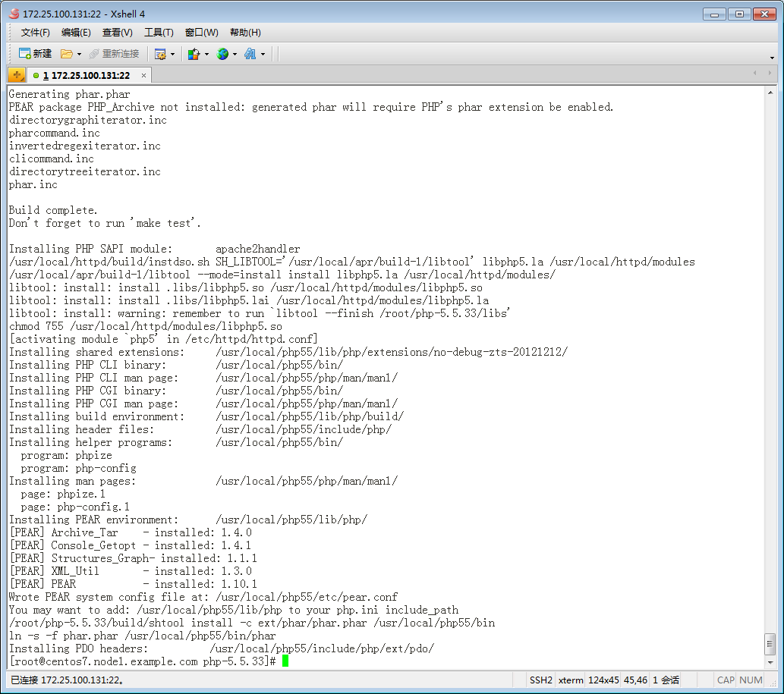Screen dimensions: 784x694
Task: Click the tab strip left scroll arrow
Action: (x=756, y=74)
